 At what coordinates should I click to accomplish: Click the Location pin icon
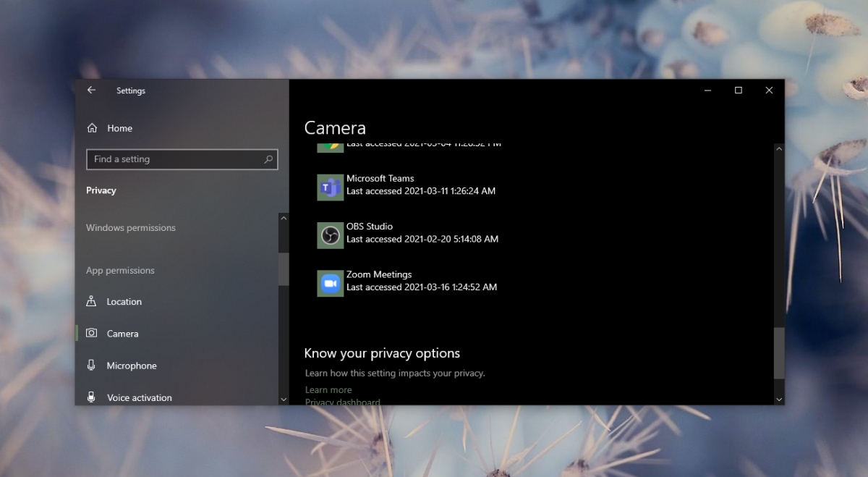[91, 301]
